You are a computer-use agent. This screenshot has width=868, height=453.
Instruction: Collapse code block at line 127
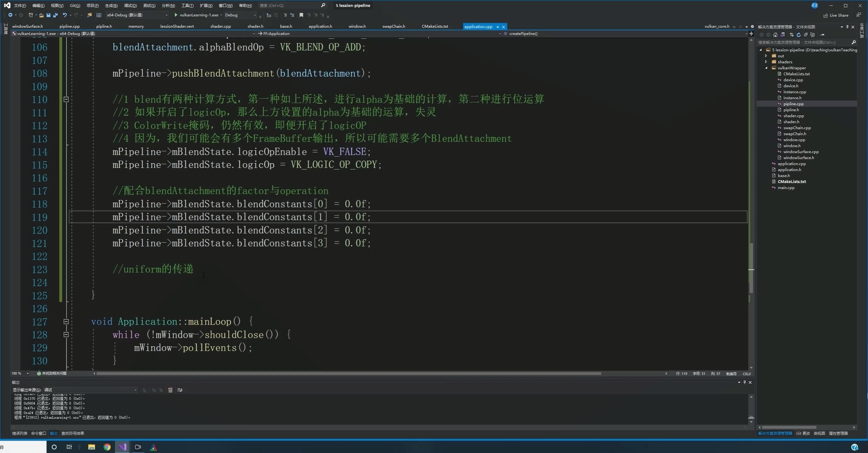66,322
